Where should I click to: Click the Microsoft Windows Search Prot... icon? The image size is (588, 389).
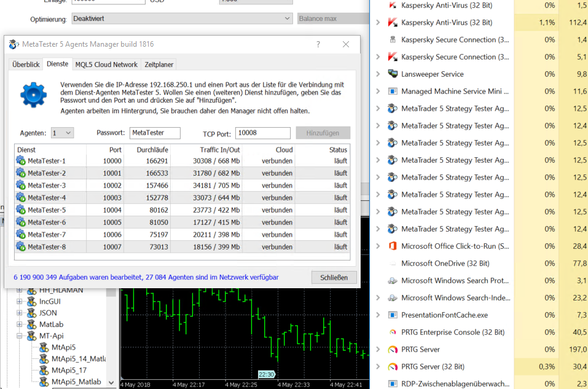(x=393, y=281)
